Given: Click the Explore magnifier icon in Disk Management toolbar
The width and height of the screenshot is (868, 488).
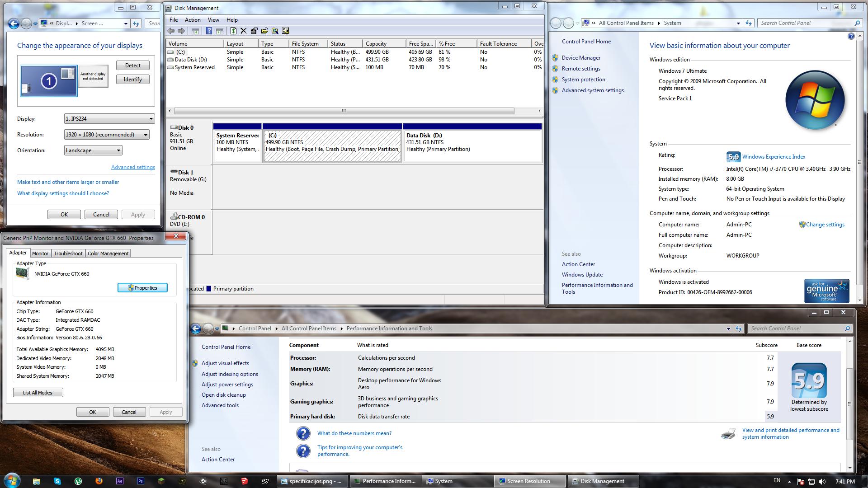Looking at the screenshot, I should [275, 31].
